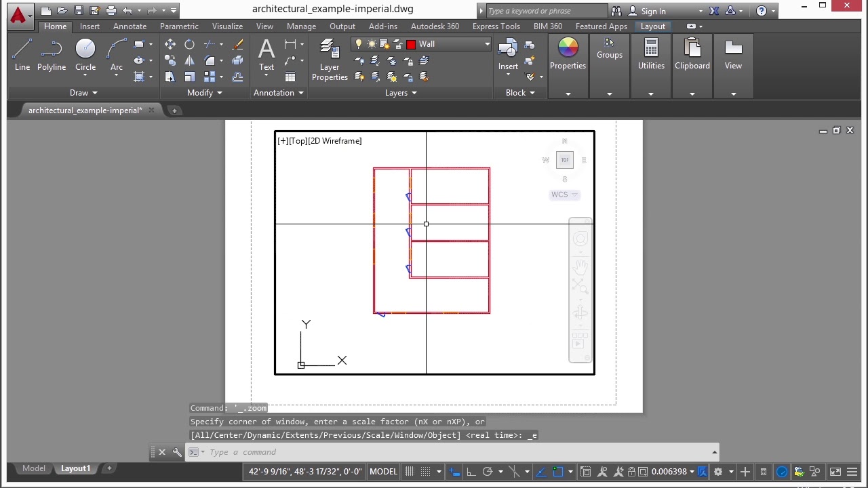Select the Line tool
This screenshot has width=868, height=488.
[x=22, y=55]
